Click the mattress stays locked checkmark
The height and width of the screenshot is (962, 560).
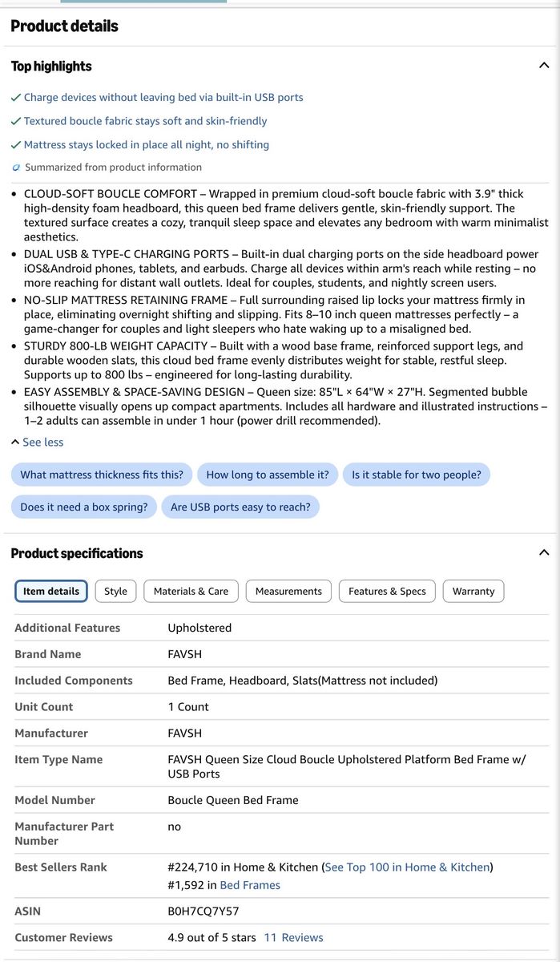16,145
